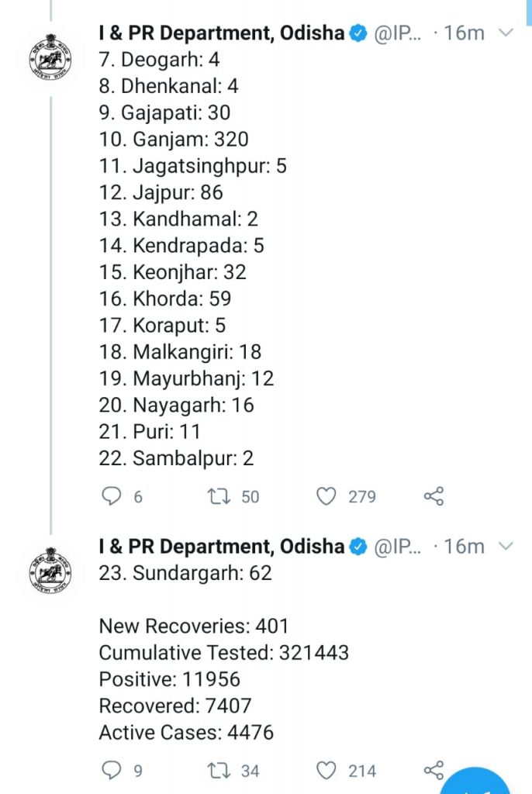The height and width of the screenshot is (794, 532).
Task: Share the Active Cases tweet
Action: tap(434, 770)
